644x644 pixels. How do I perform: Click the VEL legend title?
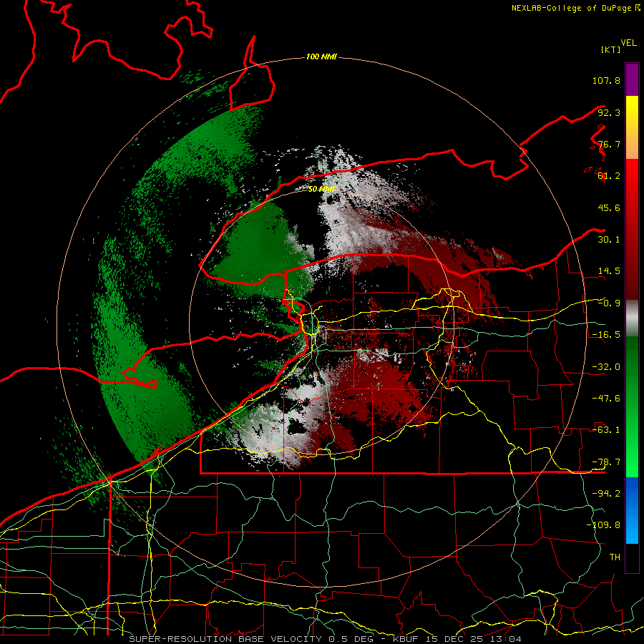tap(628, 43)
